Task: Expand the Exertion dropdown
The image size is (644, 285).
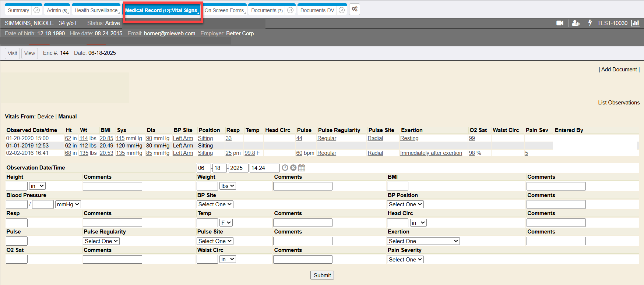Action: point(423,241)
